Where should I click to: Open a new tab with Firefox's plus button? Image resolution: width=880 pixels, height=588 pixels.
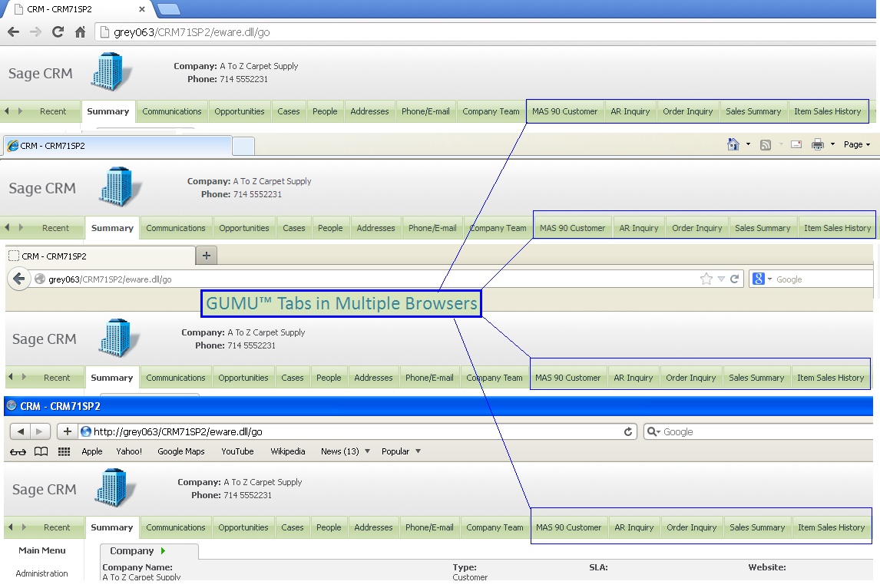(207, 256)
